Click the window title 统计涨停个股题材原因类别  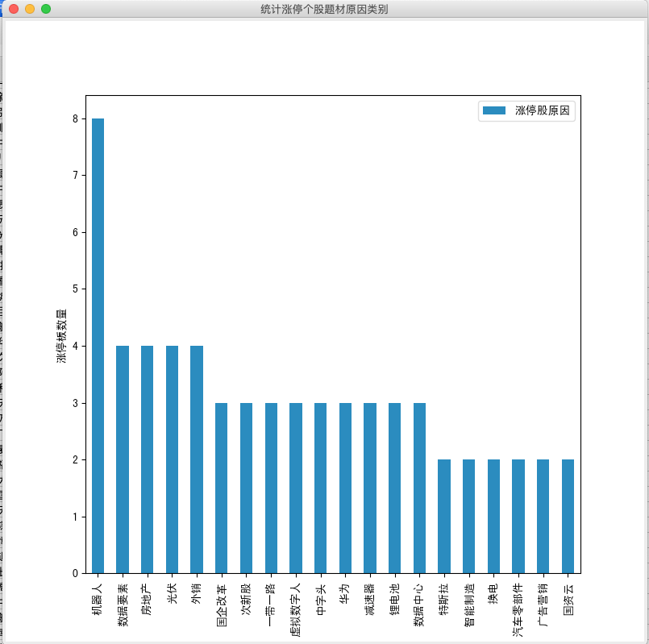tap(324, 9)
